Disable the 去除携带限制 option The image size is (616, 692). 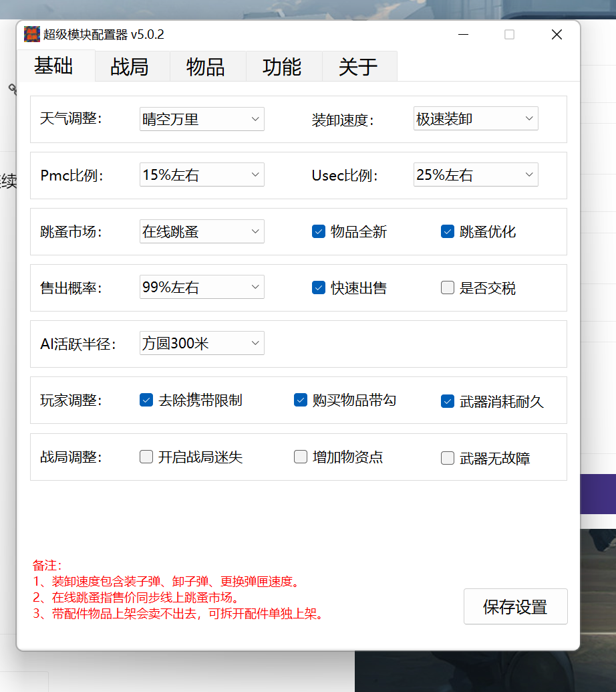coord(146,400)
